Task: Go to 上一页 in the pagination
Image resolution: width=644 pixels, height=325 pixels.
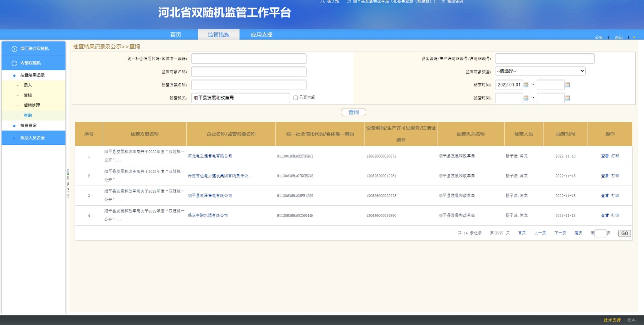Action: (540, 233)
